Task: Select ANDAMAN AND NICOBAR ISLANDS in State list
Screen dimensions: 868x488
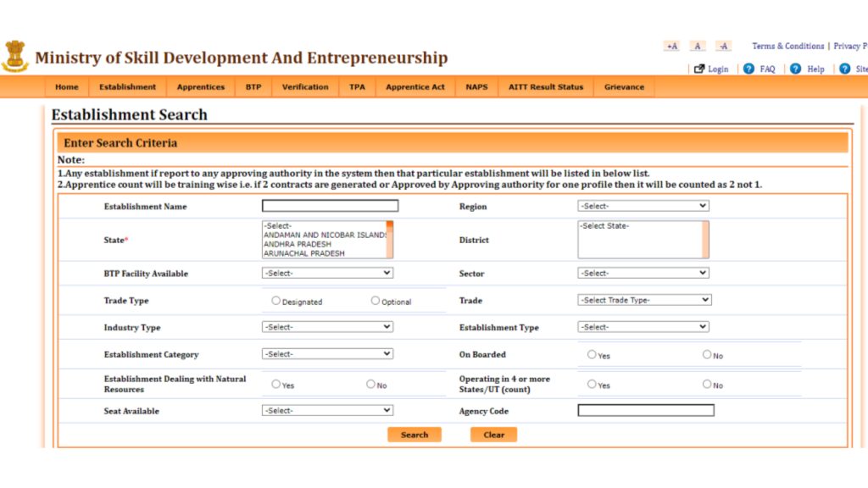Action: point(325,236)
